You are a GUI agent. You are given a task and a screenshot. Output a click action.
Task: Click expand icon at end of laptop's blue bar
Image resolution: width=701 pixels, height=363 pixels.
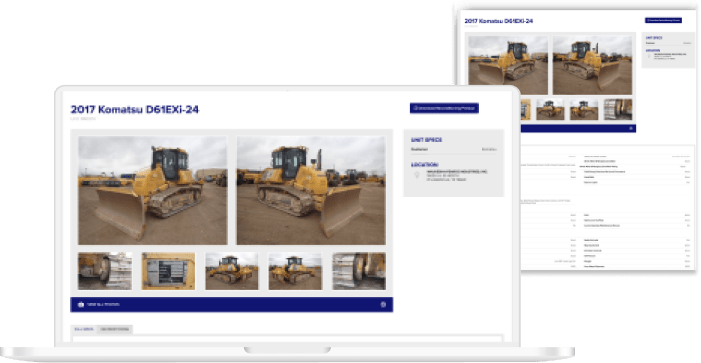pos(383,304)
